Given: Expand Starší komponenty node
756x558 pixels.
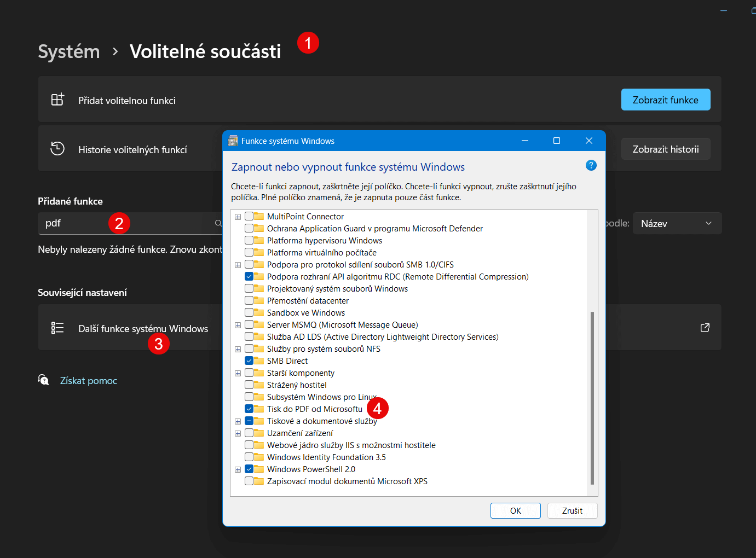Looking at the screenshot, I should coord(238,373).
